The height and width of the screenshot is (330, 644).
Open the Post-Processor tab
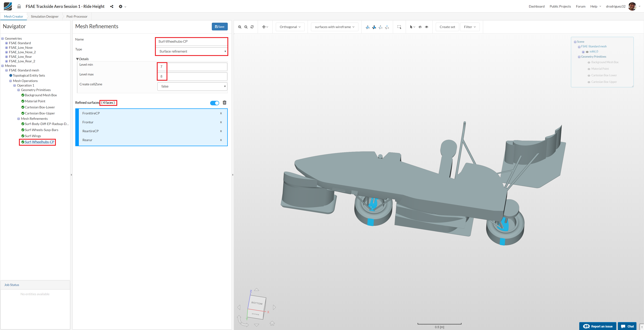pos(77,16)
